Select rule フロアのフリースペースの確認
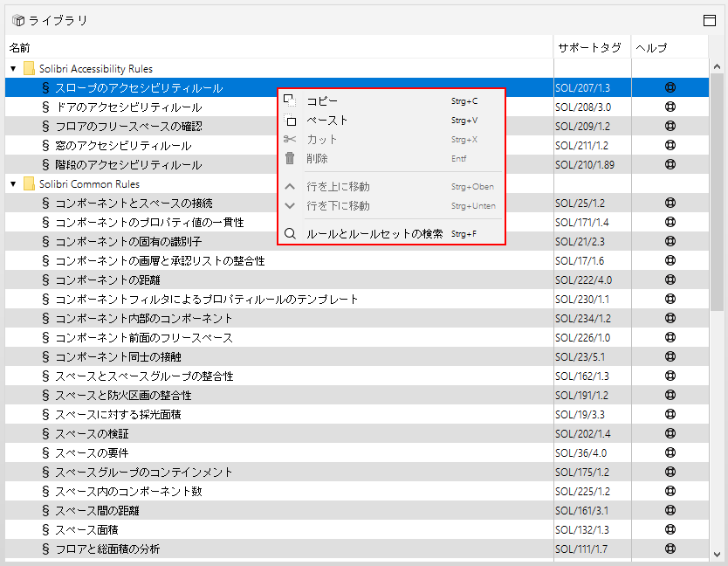This screenshot has width=728, height=566. point(128,127)
